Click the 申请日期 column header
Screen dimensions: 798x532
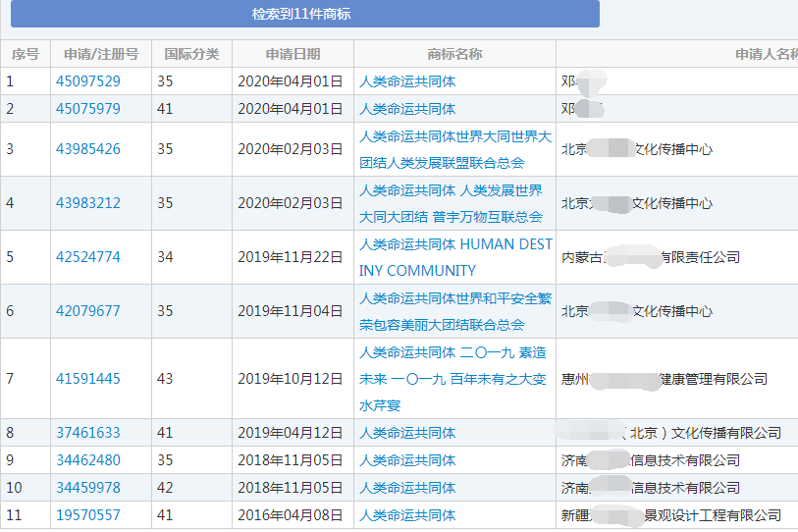[x=293, y=54]
